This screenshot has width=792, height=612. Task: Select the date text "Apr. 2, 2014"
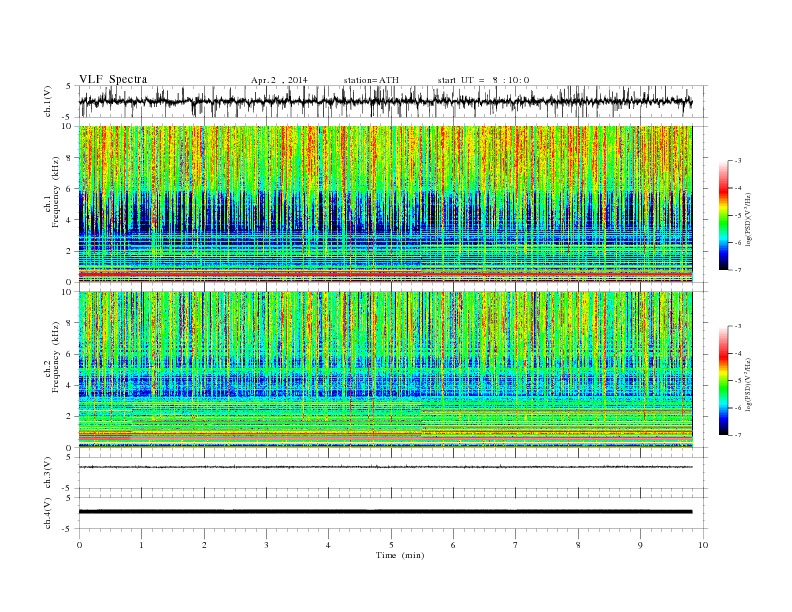tap(279, 80)
